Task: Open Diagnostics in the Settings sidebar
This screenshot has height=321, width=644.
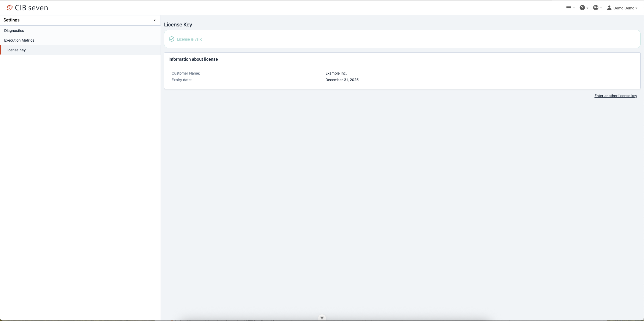Action: tap(14, 31)
